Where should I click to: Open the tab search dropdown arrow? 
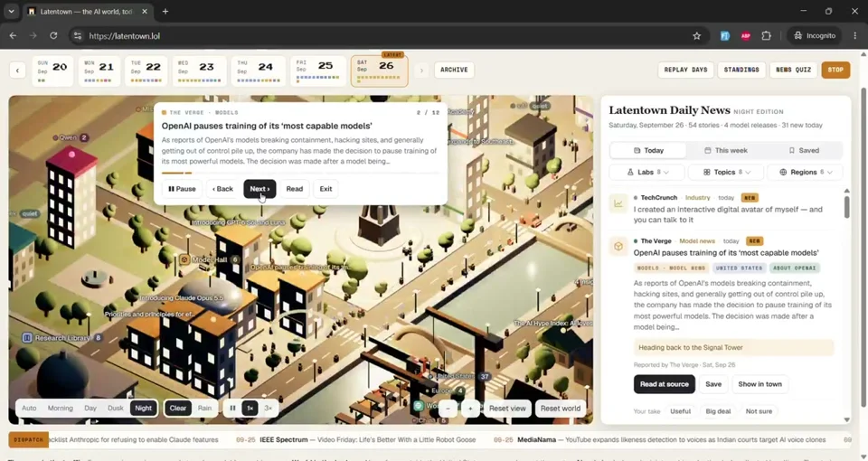tap(11, 11)
